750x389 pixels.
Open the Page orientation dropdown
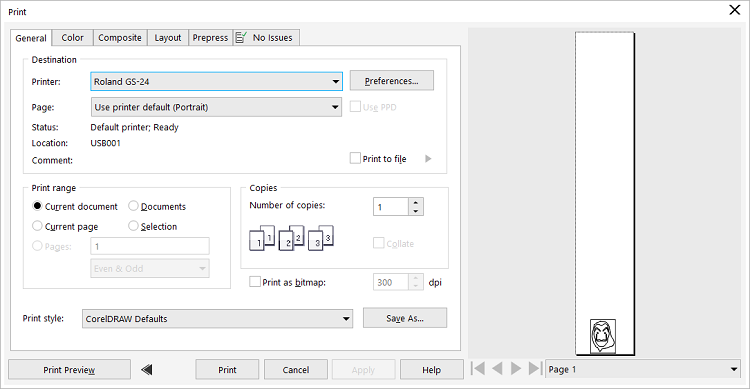tap(216, 107)
